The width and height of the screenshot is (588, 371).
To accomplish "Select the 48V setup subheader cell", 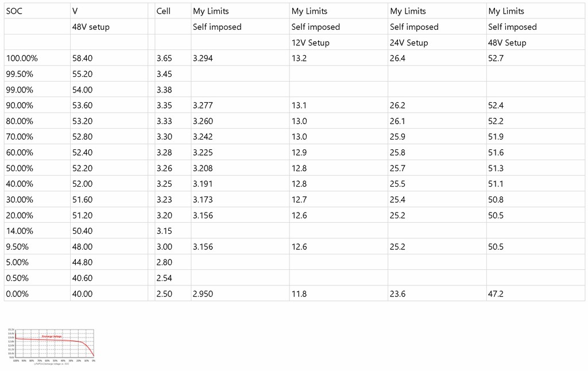I will point(109,26).
